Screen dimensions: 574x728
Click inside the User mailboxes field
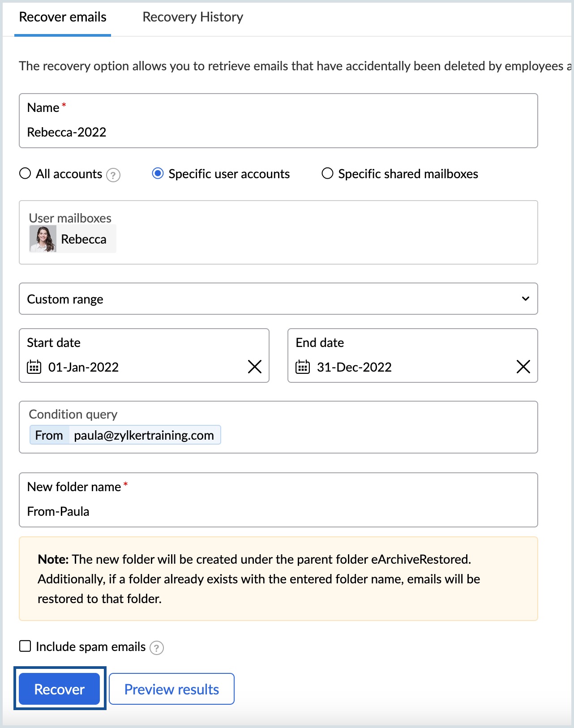278,232
